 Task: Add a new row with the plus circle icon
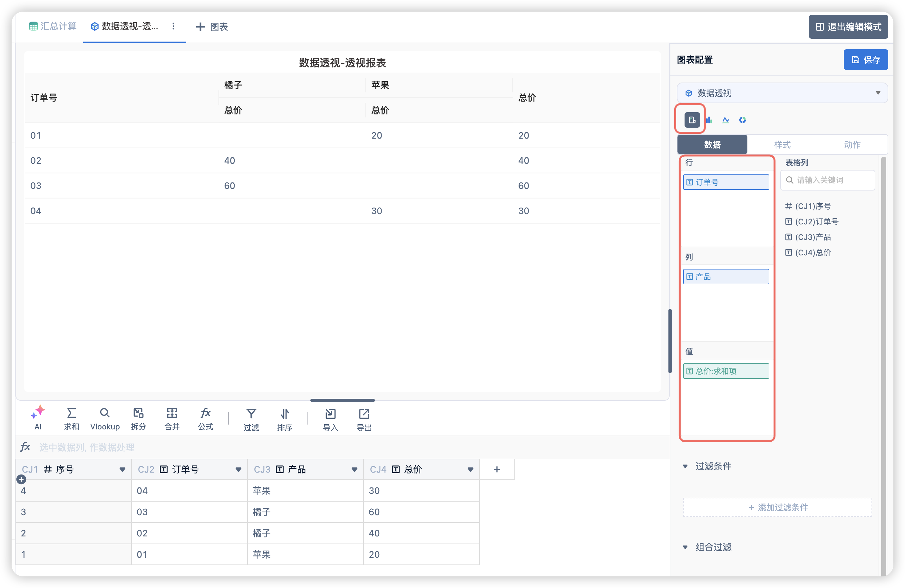coord(21,480)
